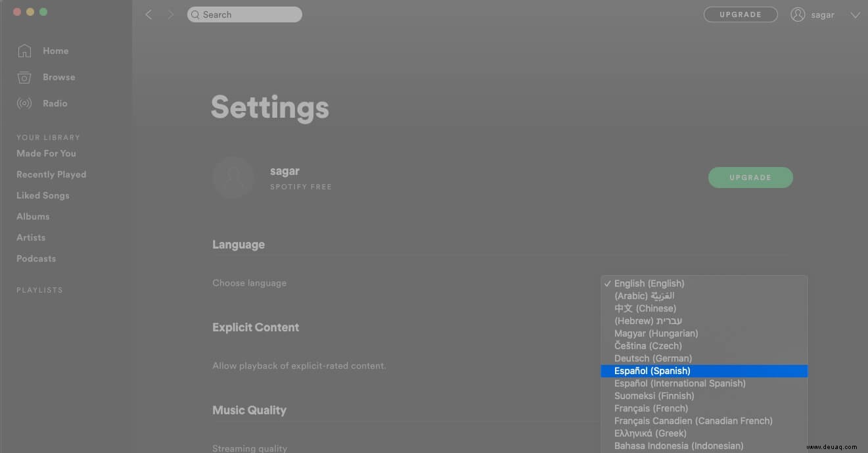
Task: Click the large profile picture placeholder
Action: tap(233, 178)
